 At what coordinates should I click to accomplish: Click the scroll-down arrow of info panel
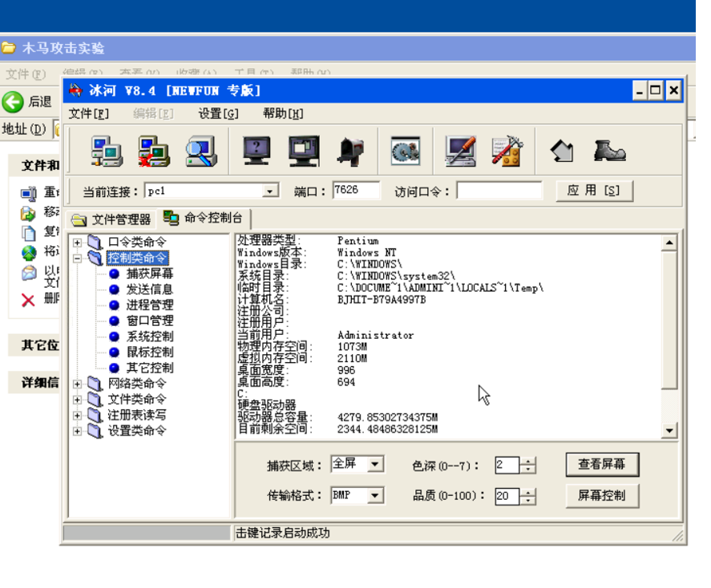coord(669,430)
